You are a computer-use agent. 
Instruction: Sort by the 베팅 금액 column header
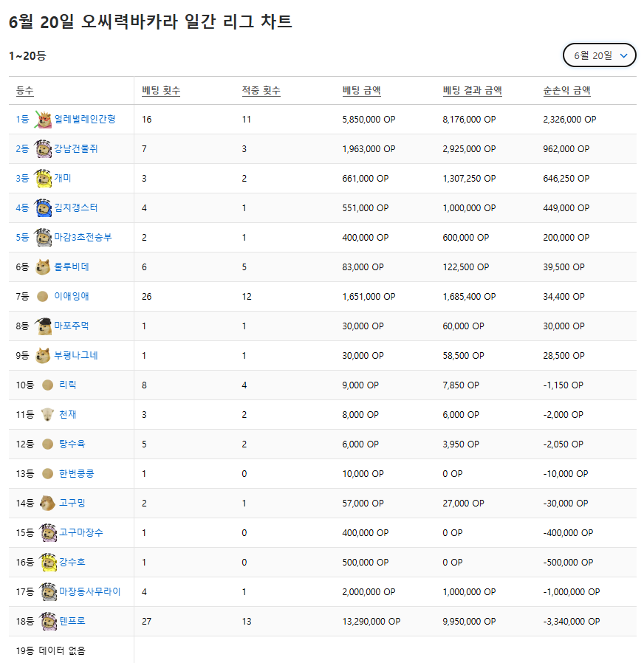pyautogui.click(x=362, y=91)
